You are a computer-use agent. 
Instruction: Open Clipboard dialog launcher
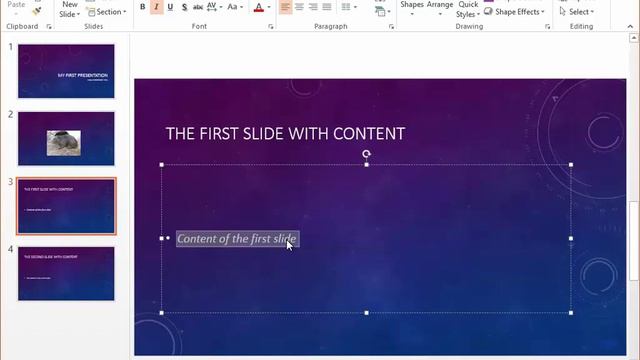[x=49, y=27]
